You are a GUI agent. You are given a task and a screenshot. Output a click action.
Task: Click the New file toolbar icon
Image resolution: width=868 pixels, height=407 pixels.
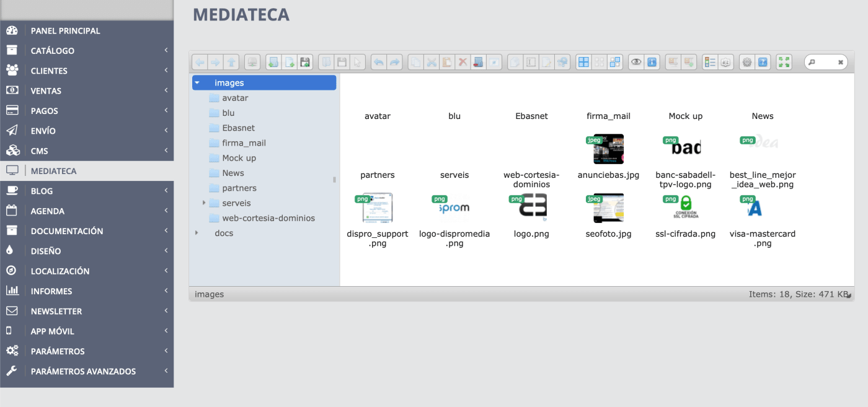[x=289, y=62]
